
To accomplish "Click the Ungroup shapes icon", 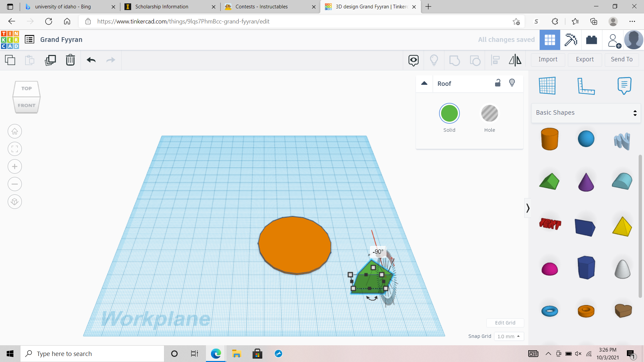I will coord(475,60).
